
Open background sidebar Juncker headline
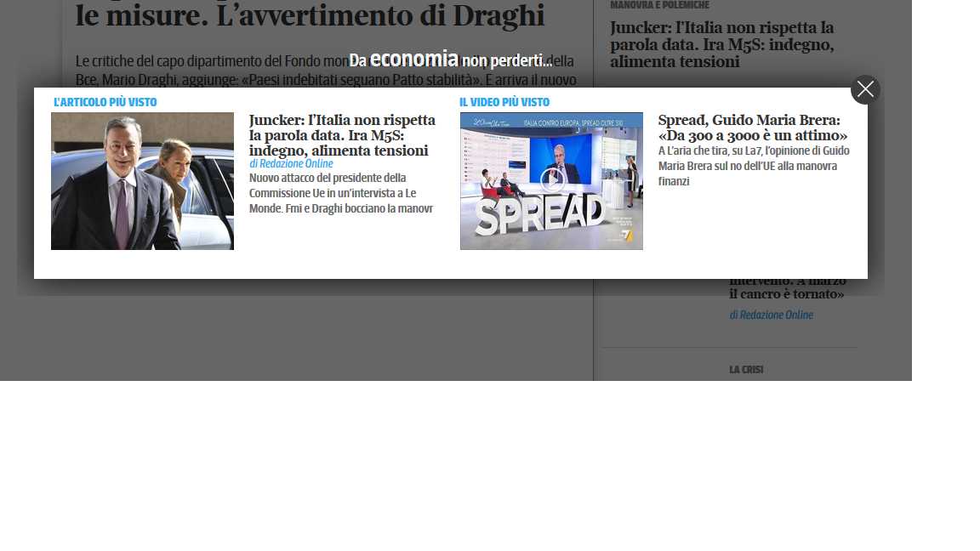point(722,44)
